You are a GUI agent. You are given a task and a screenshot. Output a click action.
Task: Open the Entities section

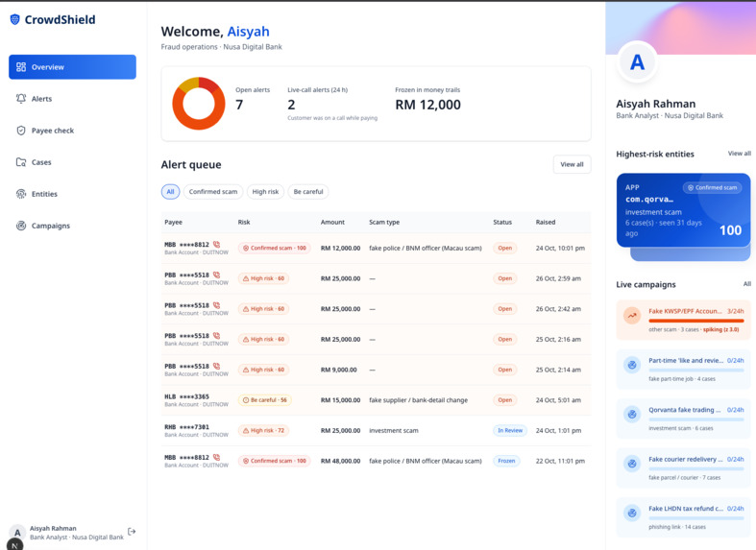tap(72, 194)
